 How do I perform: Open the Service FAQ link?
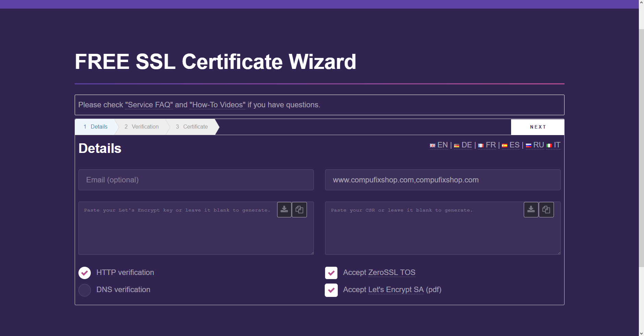tap(149, 105)
